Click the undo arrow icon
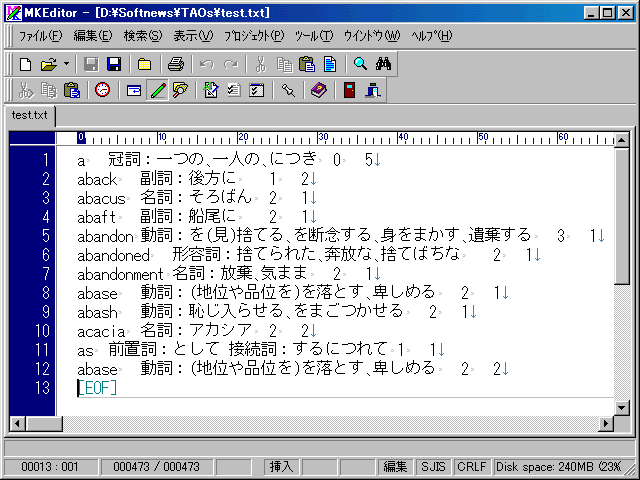This screenshot has height=480, width=640. tap(207, 64)
